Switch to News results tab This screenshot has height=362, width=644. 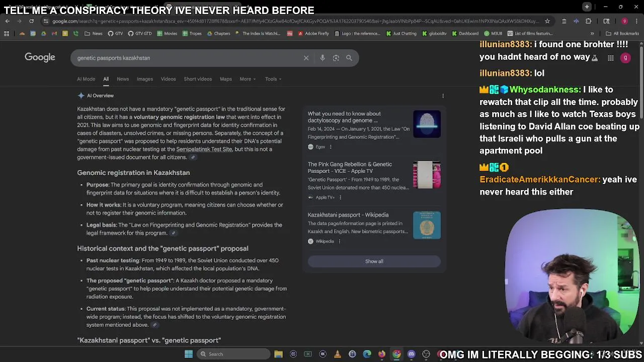(123, 79)
